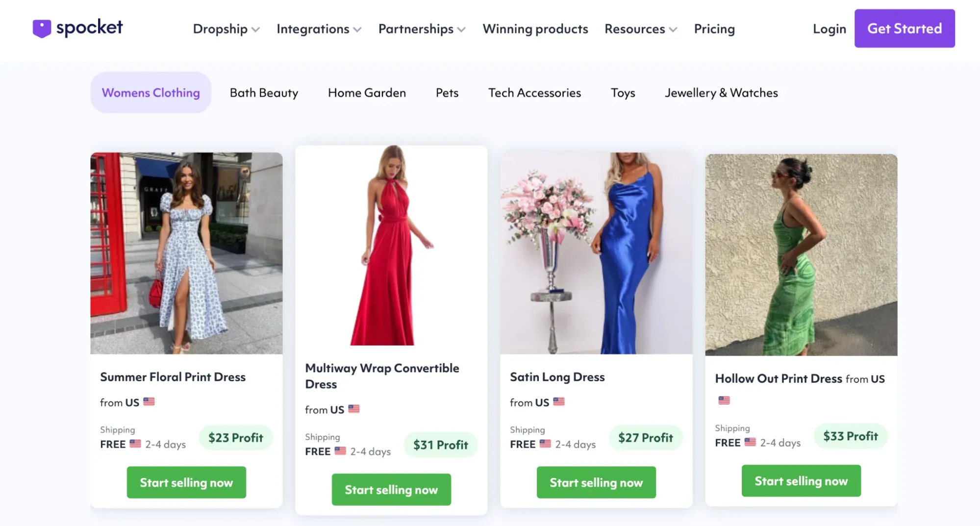Screen dimensions: 980x526
Task: Open the Integrations dropdown
Action: 319,29
